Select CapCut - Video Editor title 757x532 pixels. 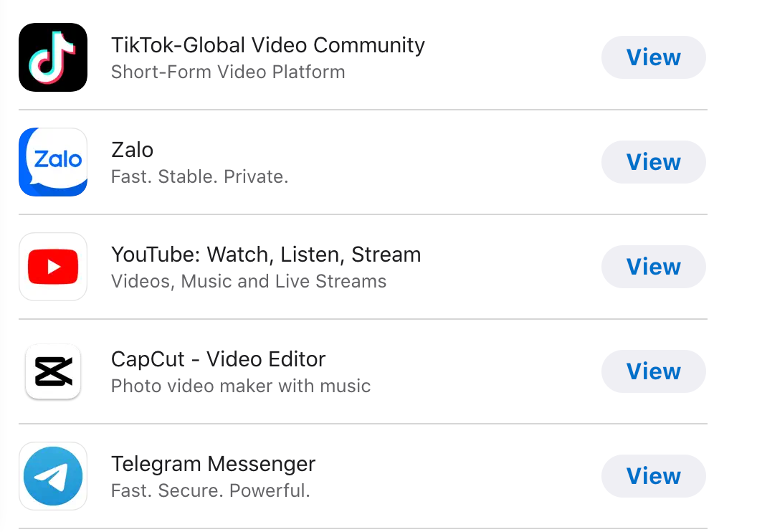coord(218,360)
